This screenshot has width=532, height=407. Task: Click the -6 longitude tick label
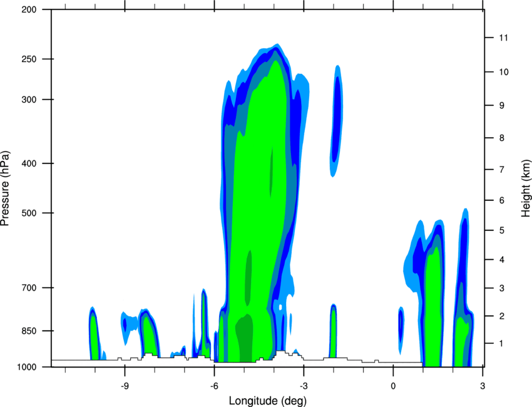pos(214,386)
